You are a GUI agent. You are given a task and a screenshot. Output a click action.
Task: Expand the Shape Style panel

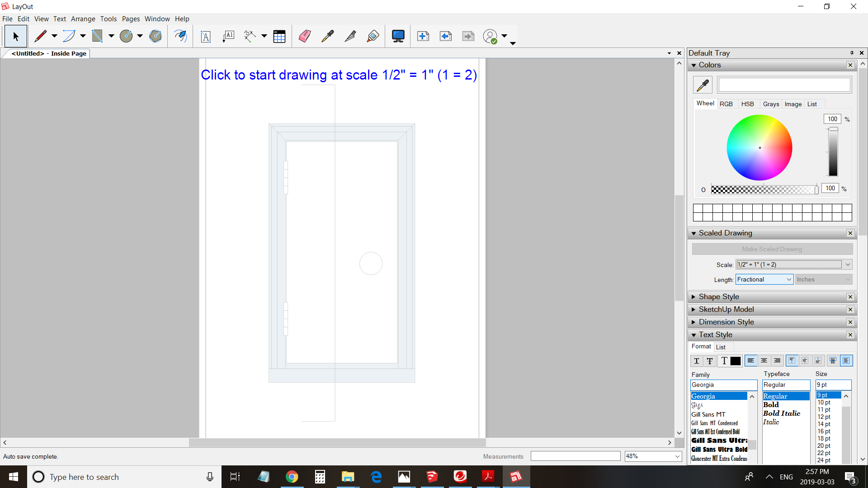click(719, 297)
